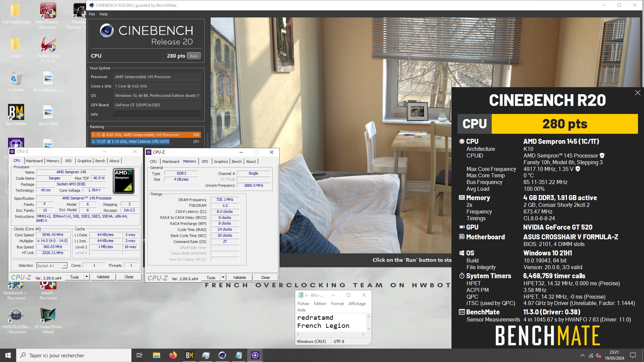Switch to Cinebench taskbar icon
Image resolution: width=644 pixels, height=362 pixels.
(222, 355)
